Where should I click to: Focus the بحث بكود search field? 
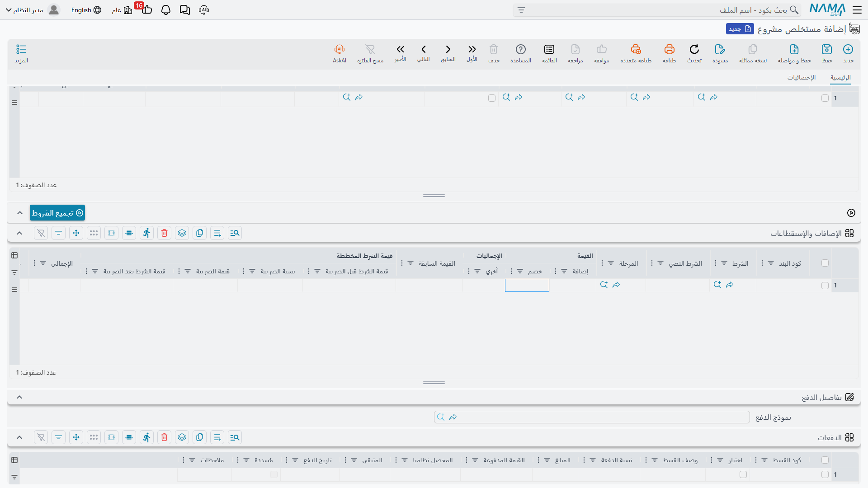[657, 10]
